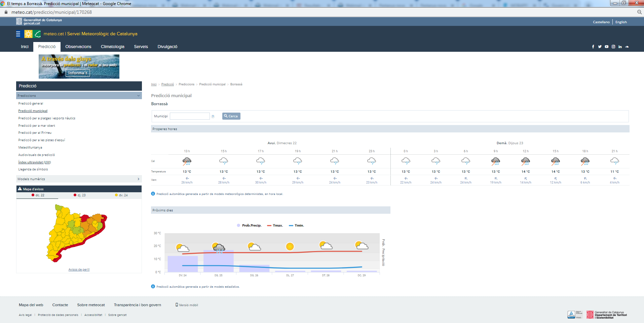Open Índex ultraviolat (UVI) link
The image size is (644, 323).
point(35,162)
